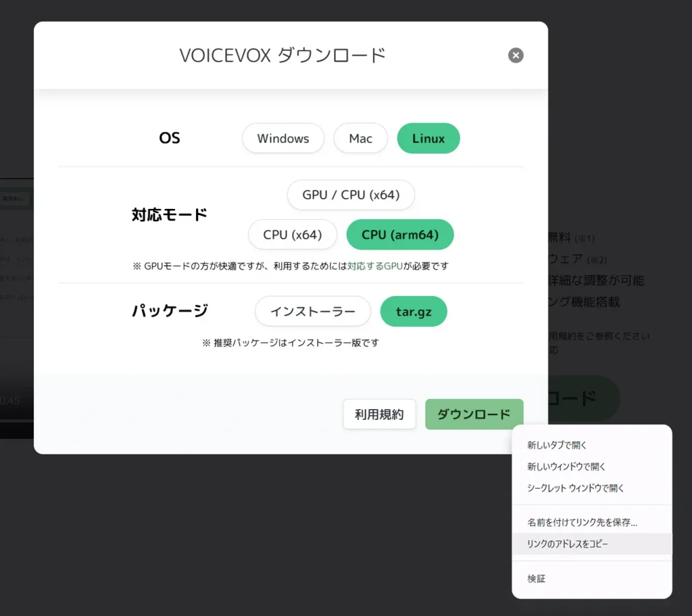
Task: Choose the Mac OS option
Action: pos(361,138)
